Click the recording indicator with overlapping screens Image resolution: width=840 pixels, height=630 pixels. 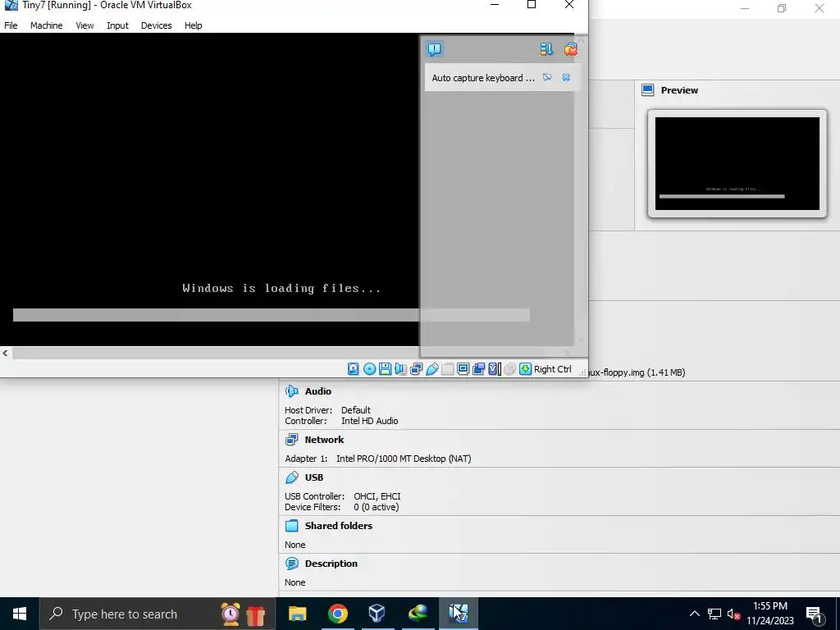click(479, 368)
